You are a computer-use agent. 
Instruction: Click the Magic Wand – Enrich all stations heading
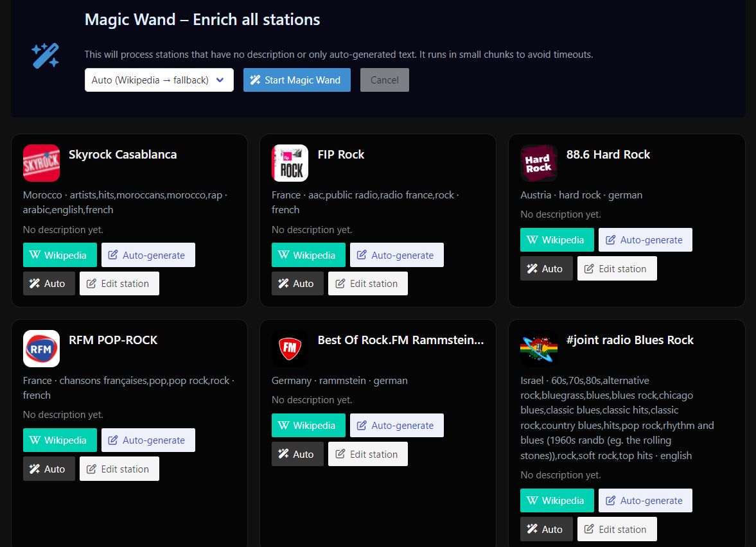[202, 20]
